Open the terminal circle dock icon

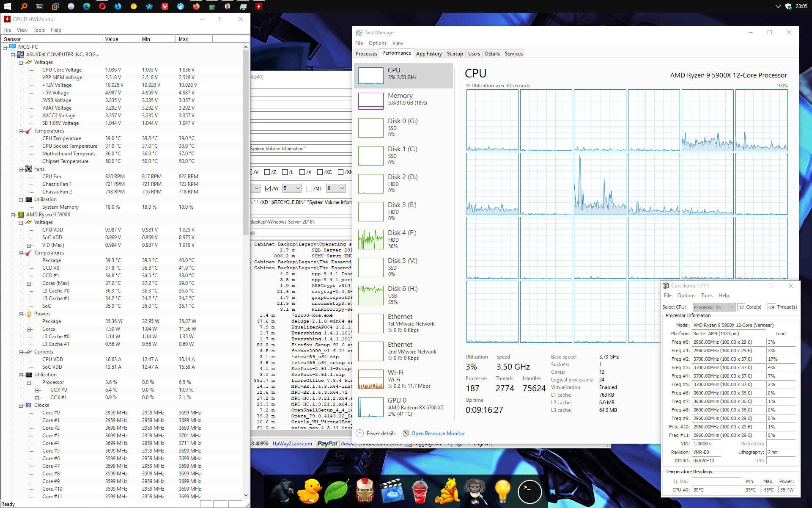click(529, 491)
